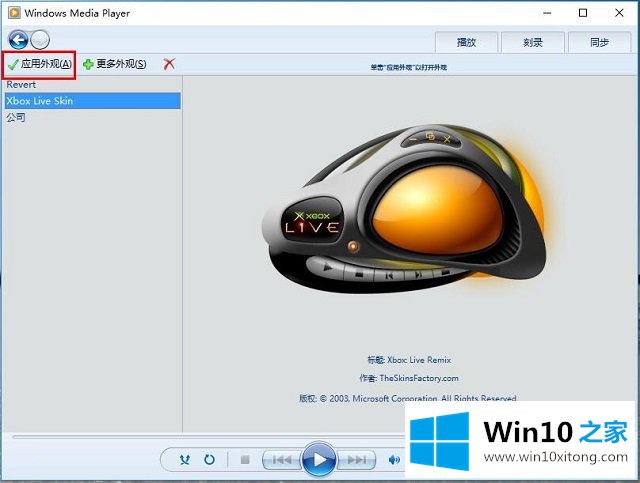The height and width of the screenshot is (483, 640).
Task: Click the copyright line of the skin
Action: coord(408,398)
